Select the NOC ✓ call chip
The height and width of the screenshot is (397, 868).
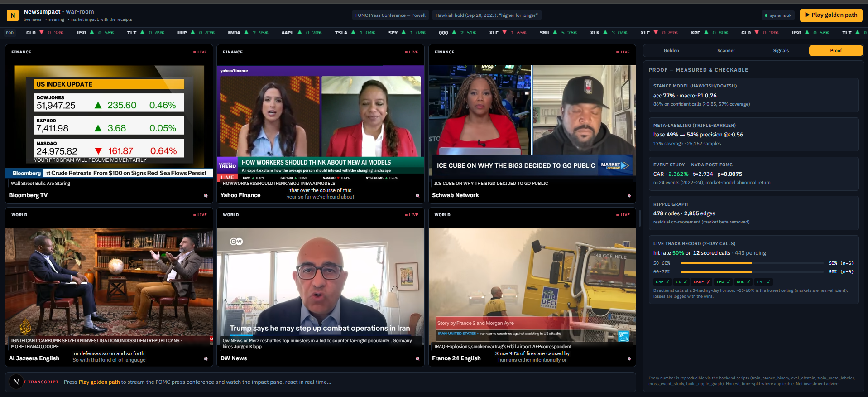click(x=743, y=282)
